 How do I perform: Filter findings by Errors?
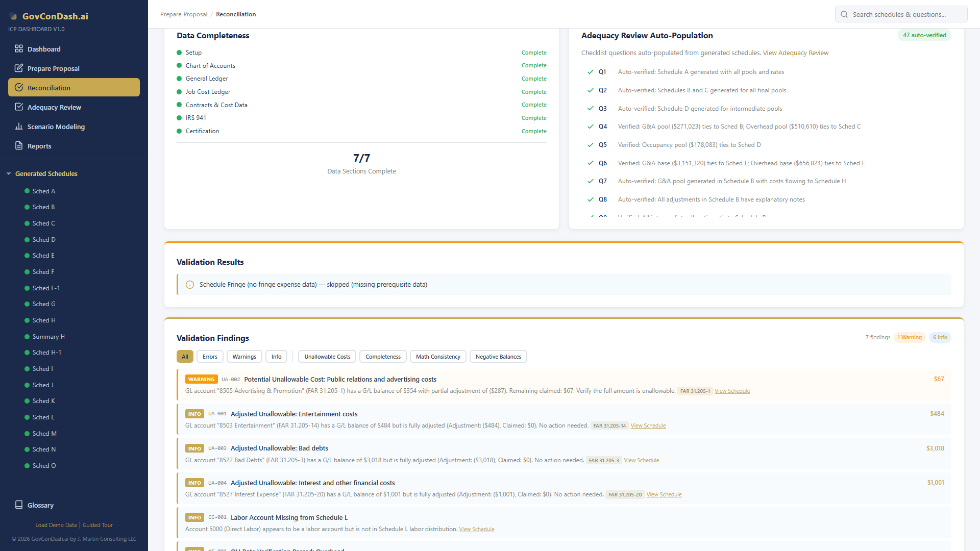coord(210,357)
